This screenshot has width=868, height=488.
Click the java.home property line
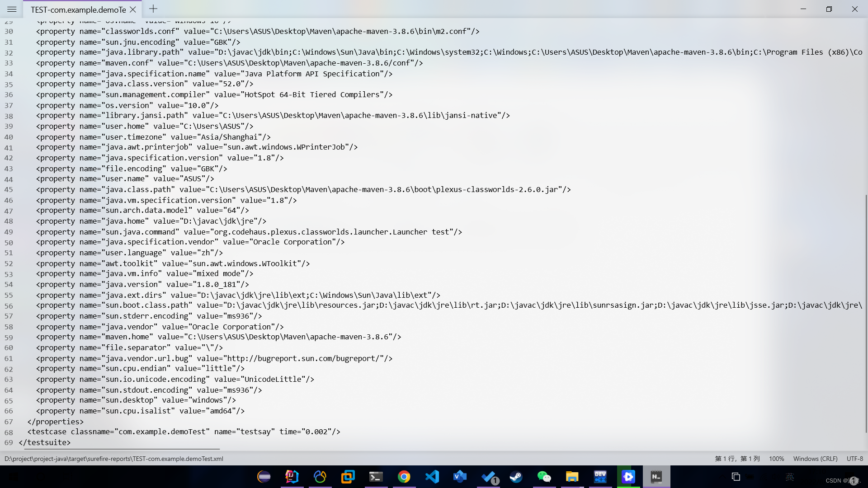(x=151, y=221)
